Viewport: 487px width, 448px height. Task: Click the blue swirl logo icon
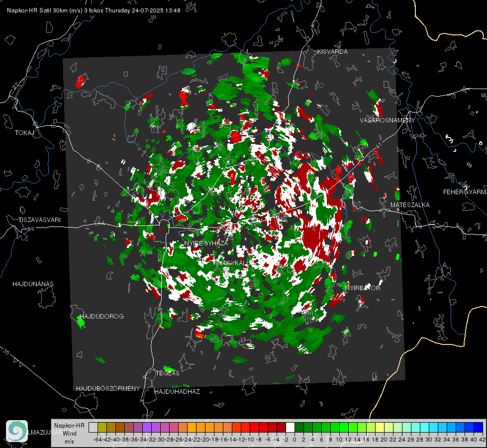[x=17, y=431]
